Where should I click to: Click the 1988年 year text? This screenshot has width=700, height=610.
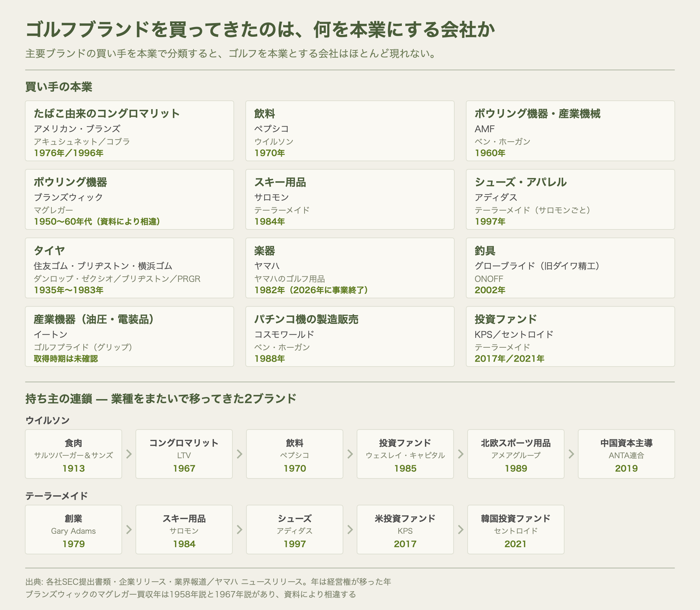269,359
